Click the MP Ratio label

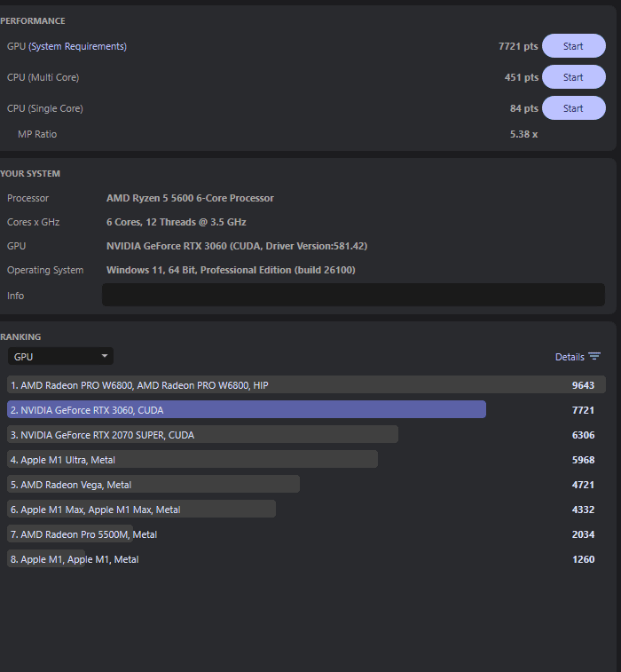point(37,134)
